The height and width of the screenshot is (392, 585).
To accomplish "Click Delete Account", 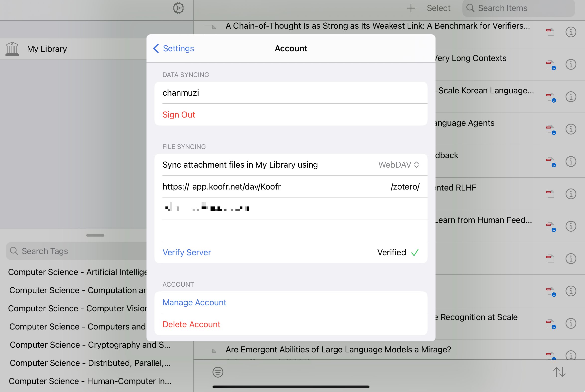I will point(191,324).
